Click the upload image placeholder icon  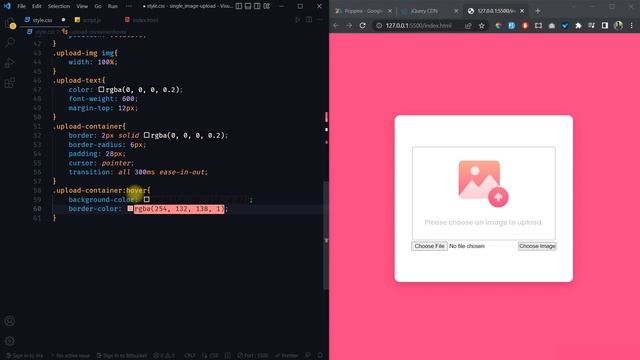484,183
